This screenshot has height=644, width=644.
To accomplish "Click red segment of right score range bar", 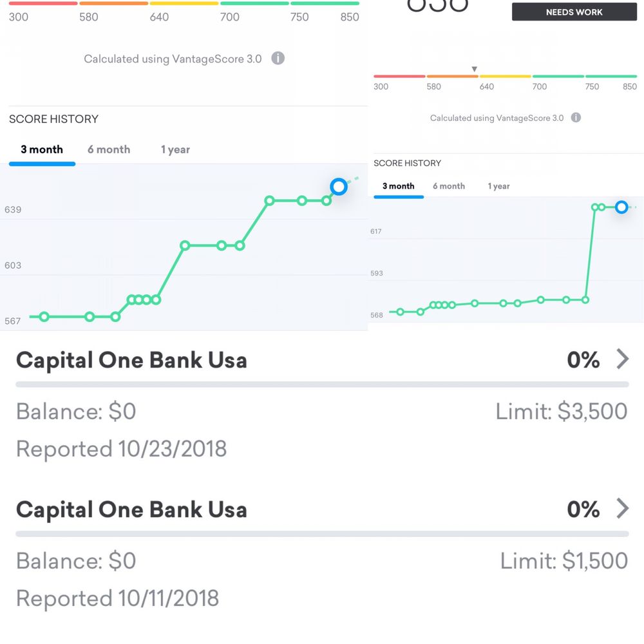I will pos(399,77).
